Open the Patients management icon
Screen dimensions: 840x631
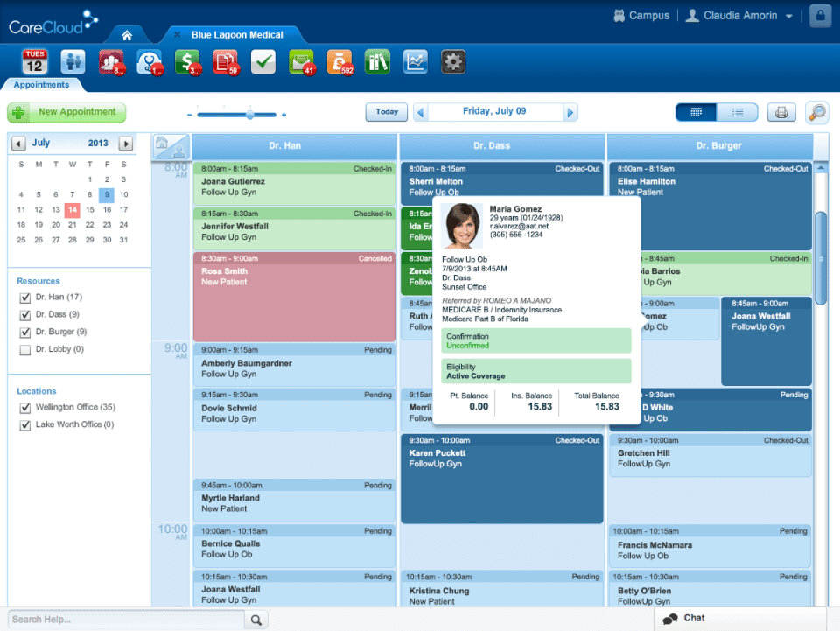pyautogui.click(x=73, y=61)
